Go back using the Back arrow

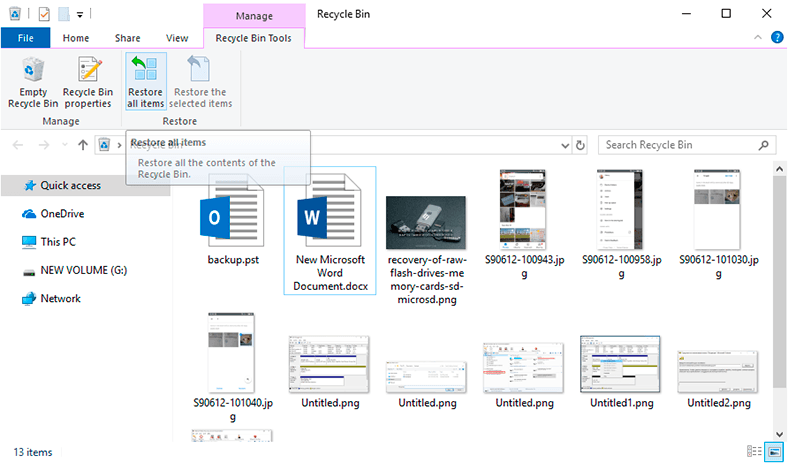pos(18,145)
